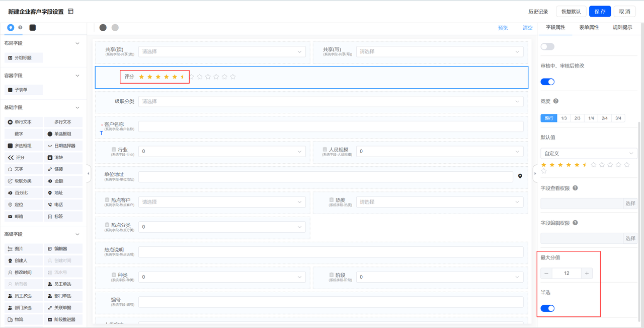Viewport: 644px width, 328px height.
Task: Click the layout icon beside the page title
Action: [x=70, y=12]
